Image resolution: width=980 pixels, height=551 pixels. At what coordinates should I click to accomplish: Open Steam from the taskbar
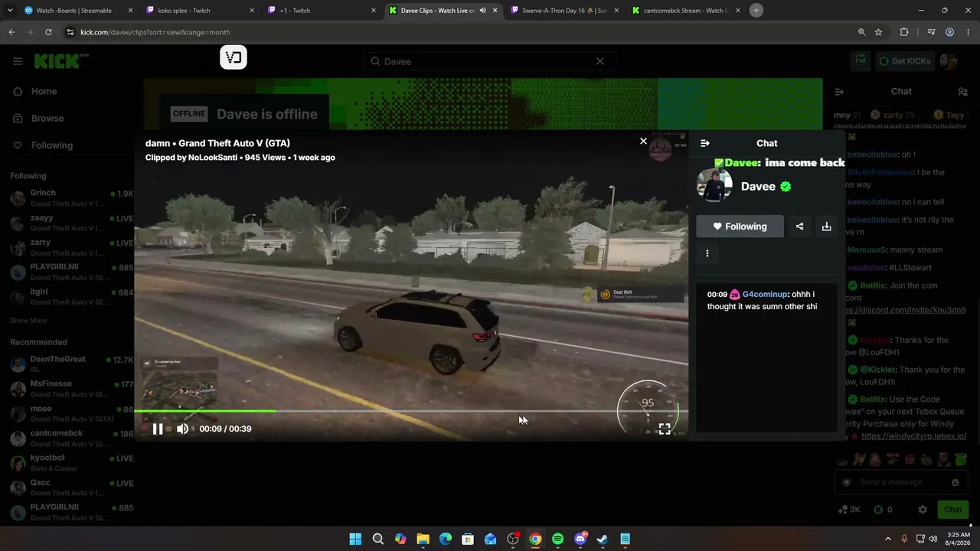point(603,539)
